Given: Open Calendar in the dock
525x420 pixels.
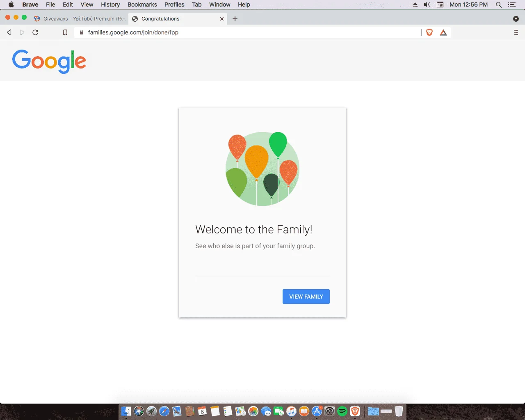Looking at the screenshot, I should 202,411.
